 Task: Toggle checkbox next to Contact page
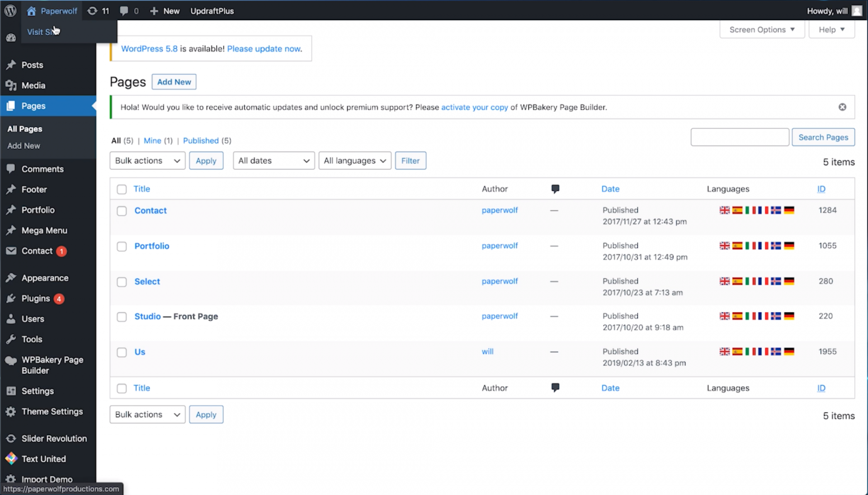(122, 210)
